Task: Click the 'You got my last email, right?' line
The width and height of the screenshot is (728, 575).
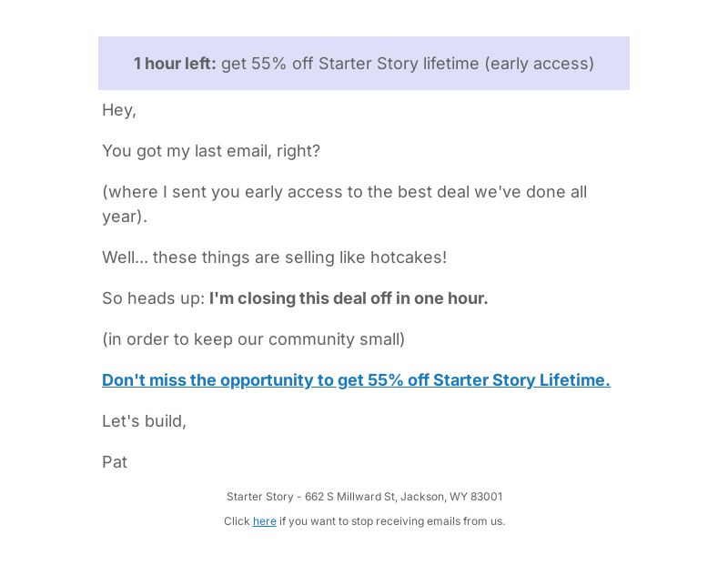Action: tap(211, 151)
